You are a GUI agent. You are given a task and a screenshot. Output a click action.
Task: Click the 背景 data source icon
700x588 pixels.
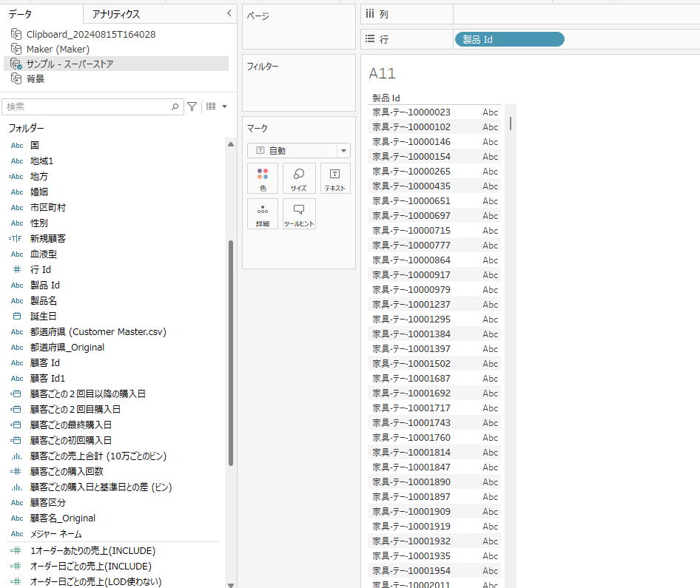coord(16,79)
